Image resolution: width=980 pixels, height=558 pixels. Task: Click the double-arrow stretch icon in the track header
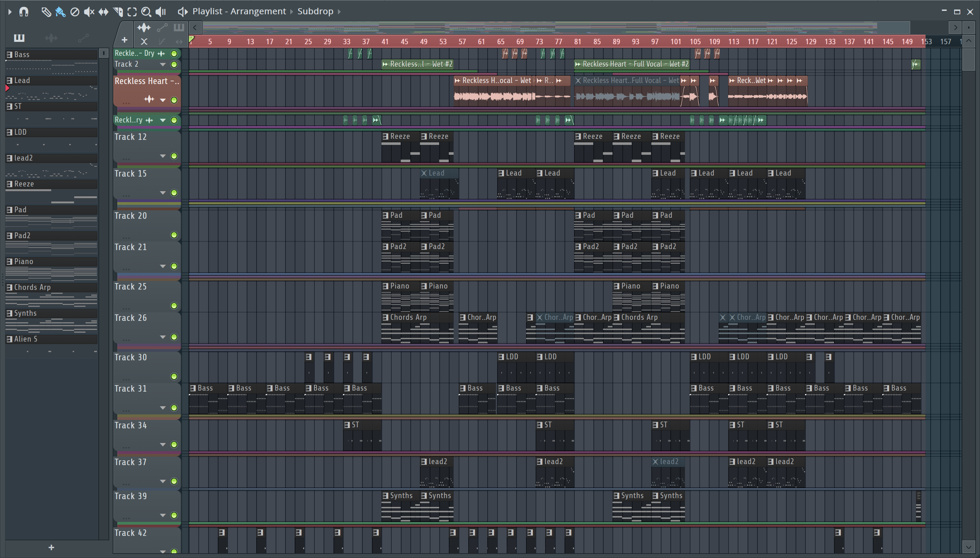(x=179, y=42)
